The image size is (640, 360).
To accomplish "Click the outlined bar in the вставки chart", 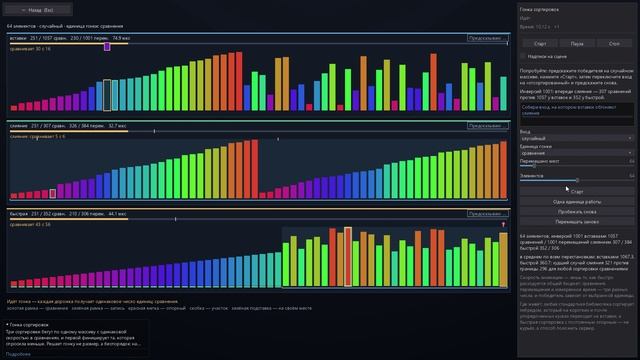I will 107,96.
